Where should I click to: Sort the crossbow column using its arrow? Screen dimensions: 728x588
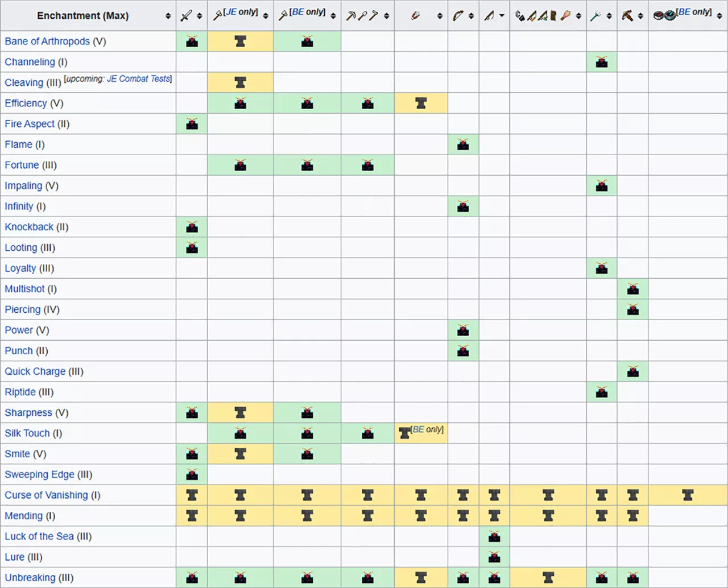[x=640, y=16]
